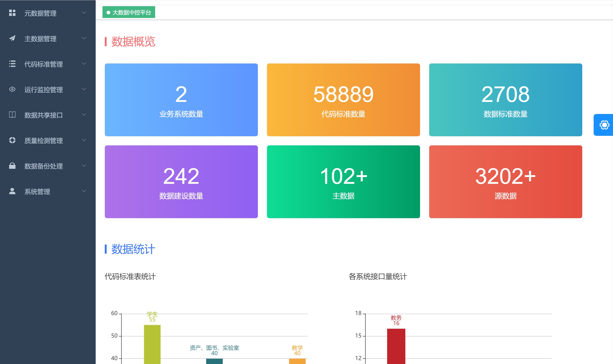Click the 代码标准数量 58889 orange card

[343, 100]
